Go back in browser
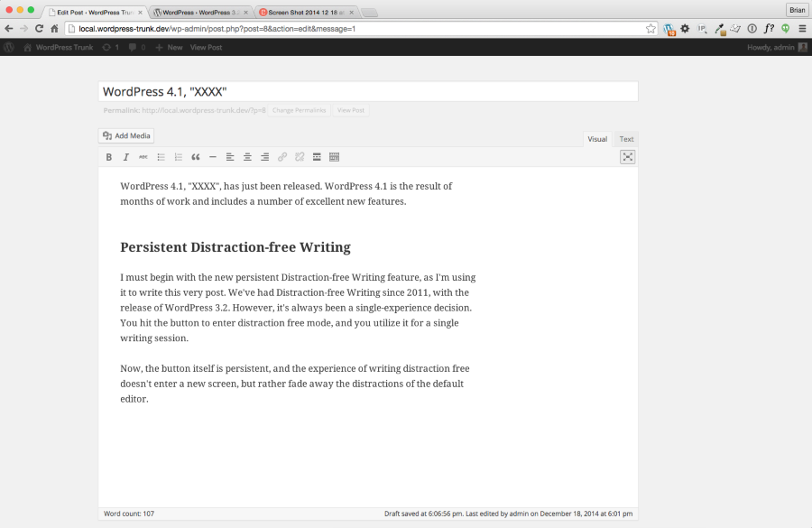Image resolution: width=812 pixels, height=528 pixels. (x=9, y=29)
